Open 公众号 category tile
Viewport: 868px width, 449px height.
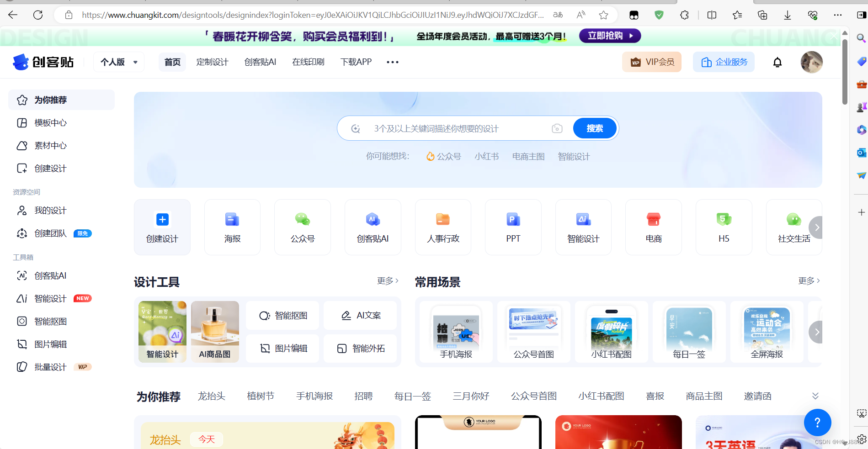(x=303, y=227)
